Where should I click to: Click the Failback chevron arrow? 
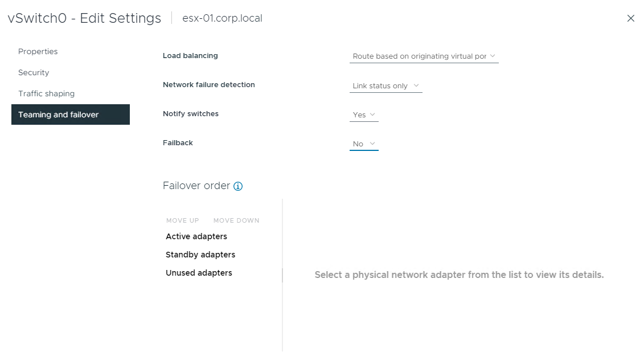[372, 144]
